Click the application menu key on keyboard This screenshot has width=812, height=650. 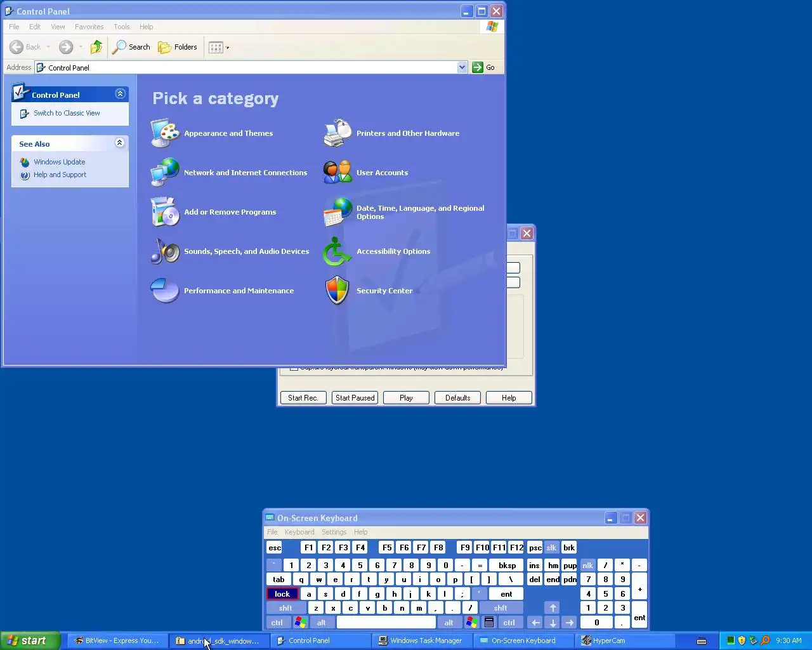pos(489,623)
